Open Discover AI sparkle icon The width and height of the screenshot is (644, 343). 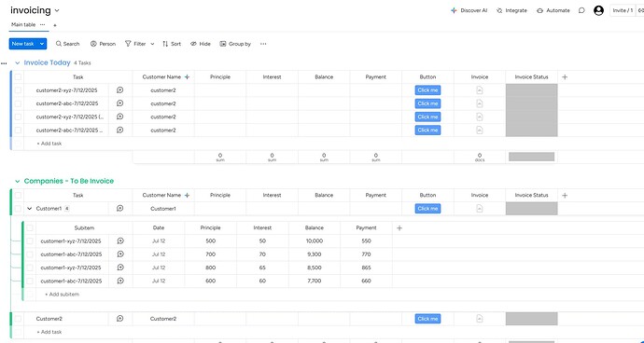454,10
